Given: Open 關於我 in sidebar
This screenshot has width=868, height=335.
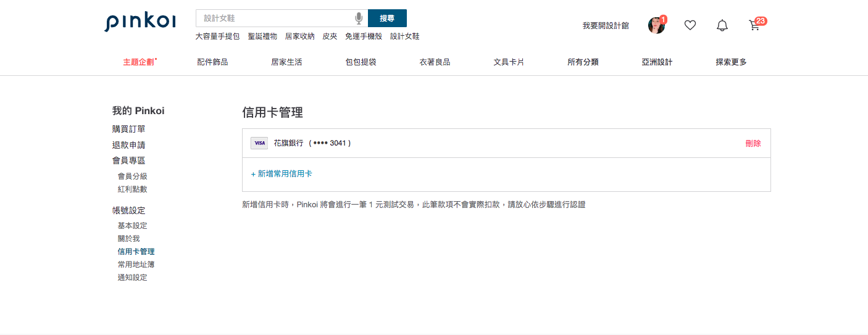Looking at the screenshot, I should [128, 239].
